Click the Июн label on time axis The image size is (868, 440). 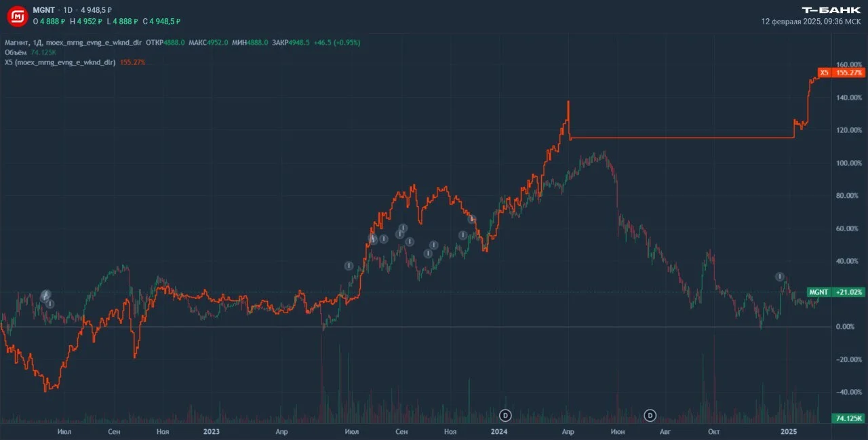[617, 431]
